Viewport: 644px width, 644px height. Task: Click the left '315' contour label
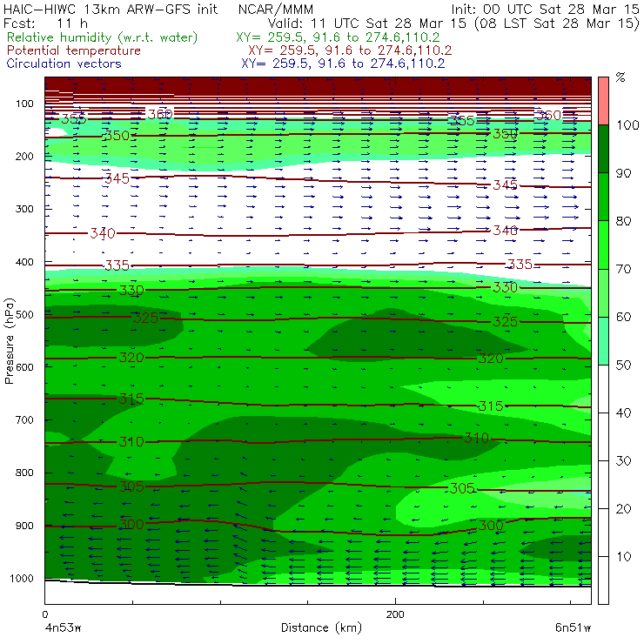pos(131,399)
